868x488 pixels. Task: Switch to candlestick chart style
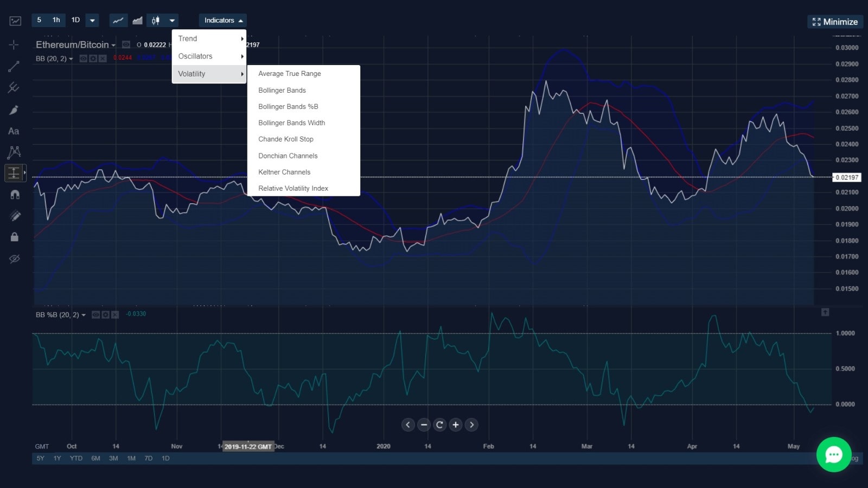[x=156, y=21]
